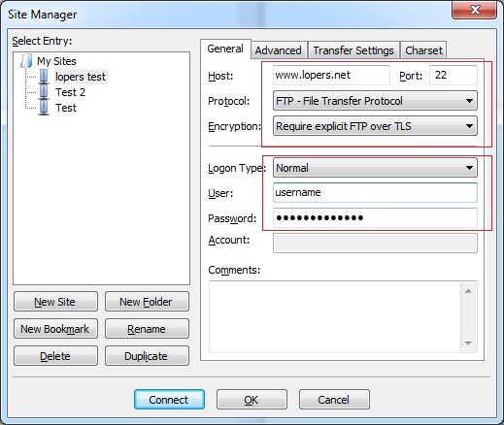Switch to the Advanced tab
Viewport: 504px width, 425px height.
pyautogui.click(x=279, y=50)
